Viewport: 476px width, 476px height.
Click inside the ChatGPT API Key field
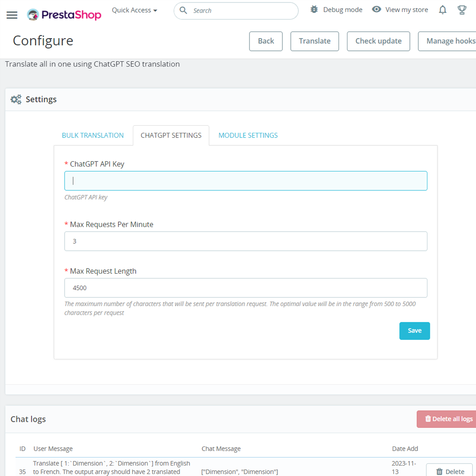(246, 180)
